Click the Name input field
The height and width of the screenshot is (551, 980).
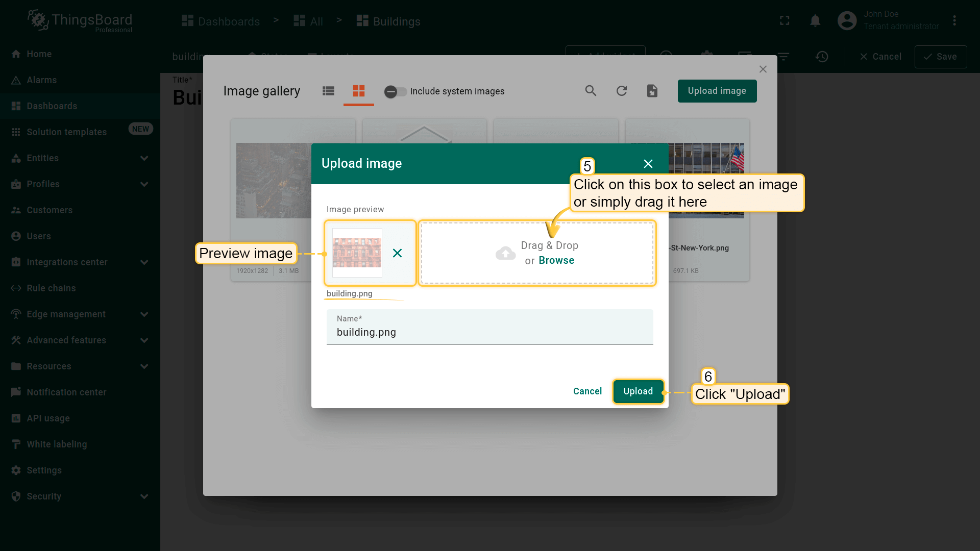[x=489, y=332]
